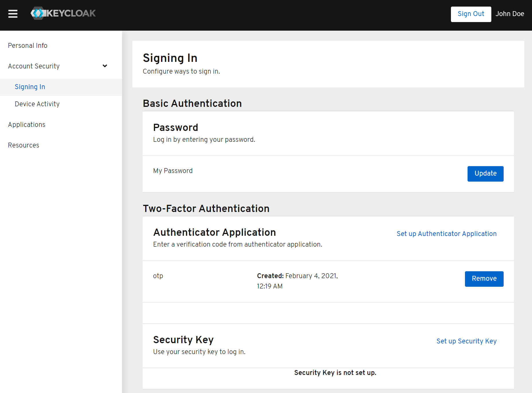Click the Security Key not set up message
This screenshot has height=393, width=532.
click(x=335, y=373)
